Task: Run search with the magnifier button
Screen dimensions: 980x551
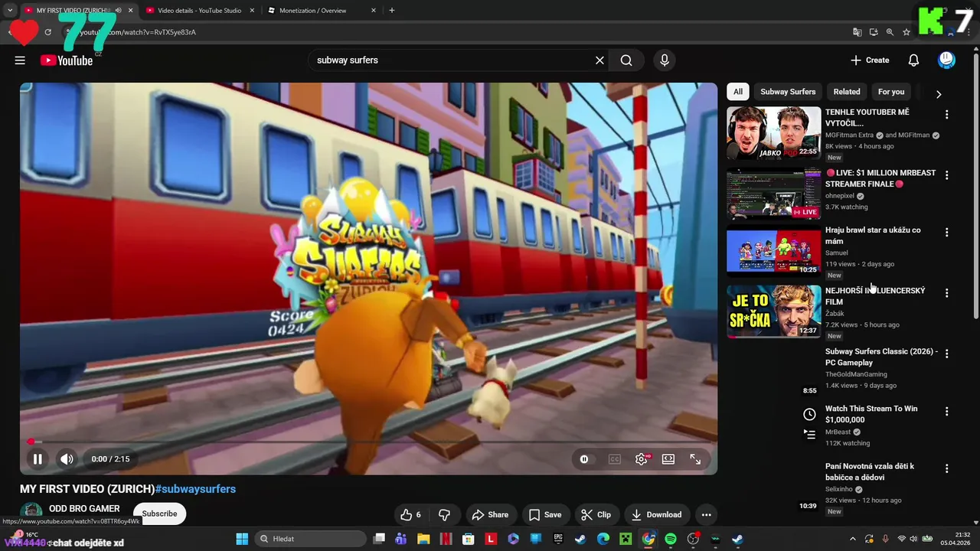Action: (626, 60)
